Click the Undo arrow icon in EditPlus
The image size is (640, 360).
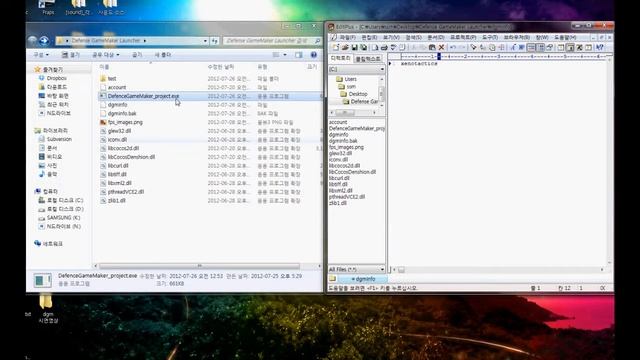coord(453,48)
